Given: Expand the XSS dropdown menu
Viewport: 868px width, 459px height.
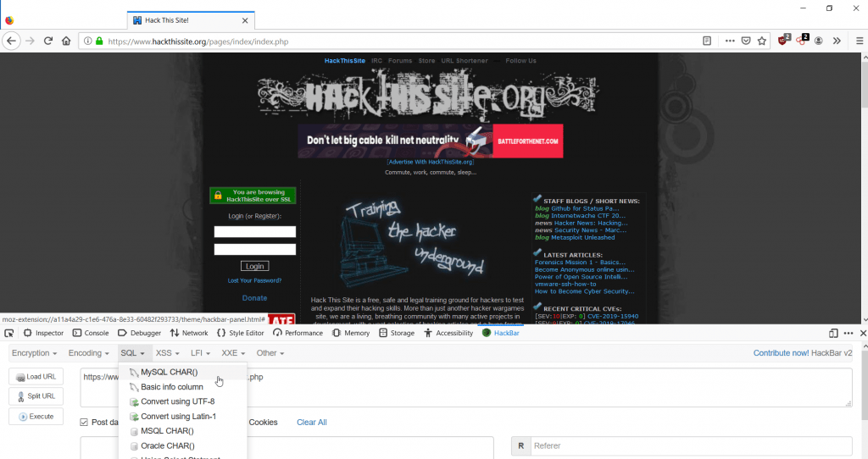Looking at the screenshot, I should pyautogui.click(x=167, y=352).
